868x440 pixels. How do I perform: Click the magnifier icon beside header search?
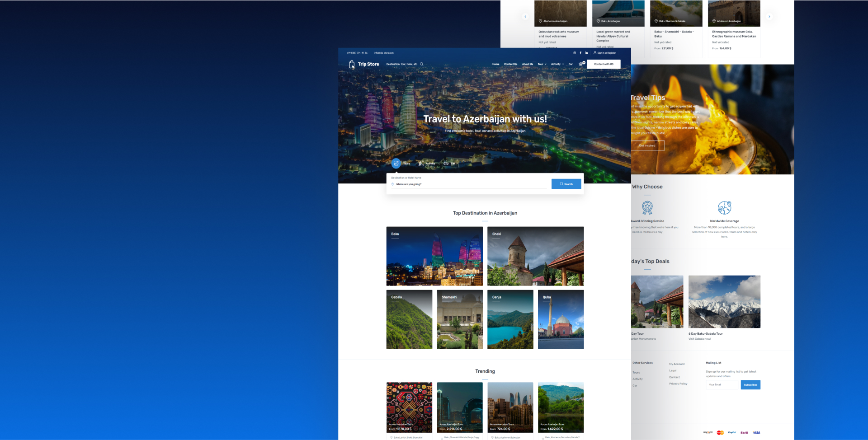pos(422,64)
